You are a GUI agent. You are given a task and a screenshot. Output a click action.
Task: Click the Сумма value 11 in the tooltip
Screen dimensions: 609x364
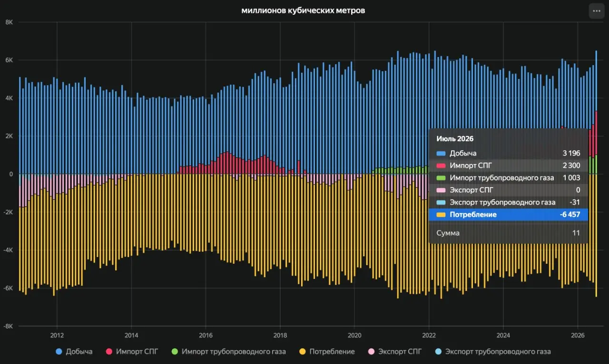577,233
